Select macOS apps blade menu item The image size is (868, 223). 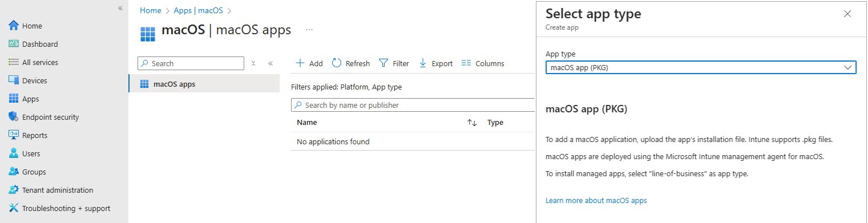click(x=204, y=84)
